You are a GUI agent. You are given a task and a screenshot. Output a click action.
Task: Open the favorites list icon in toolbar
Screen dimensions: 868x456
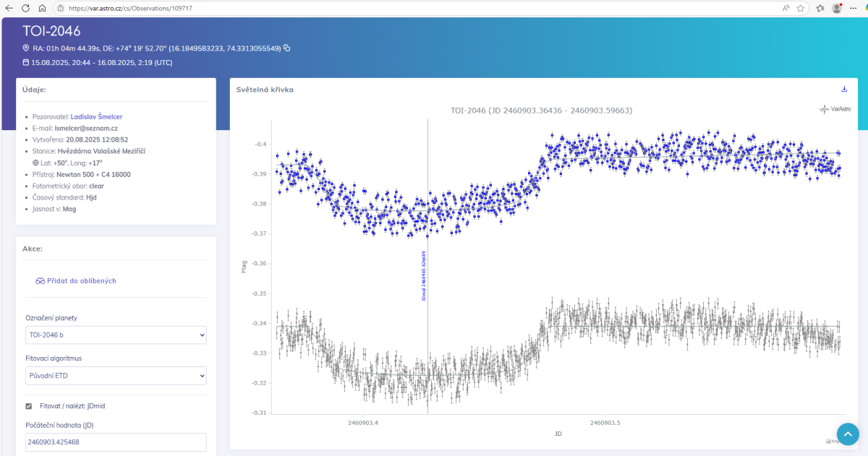click(x=820, y=8)
